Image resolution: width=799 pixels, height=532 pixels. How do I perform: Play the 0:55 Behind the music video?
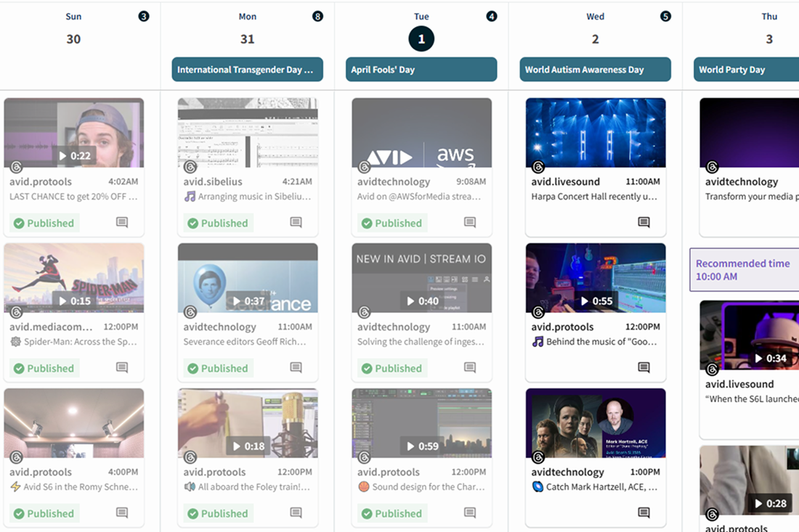click(596, 300)
